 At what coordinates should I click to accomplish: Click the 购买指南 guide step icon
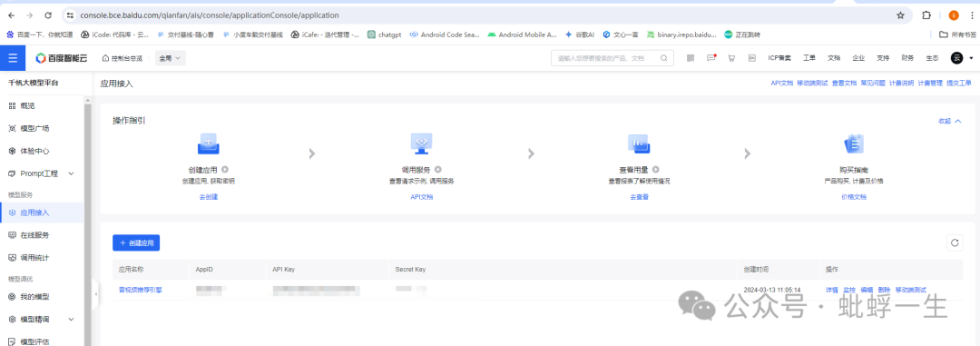pyautogui.click(x=854, y=143)
